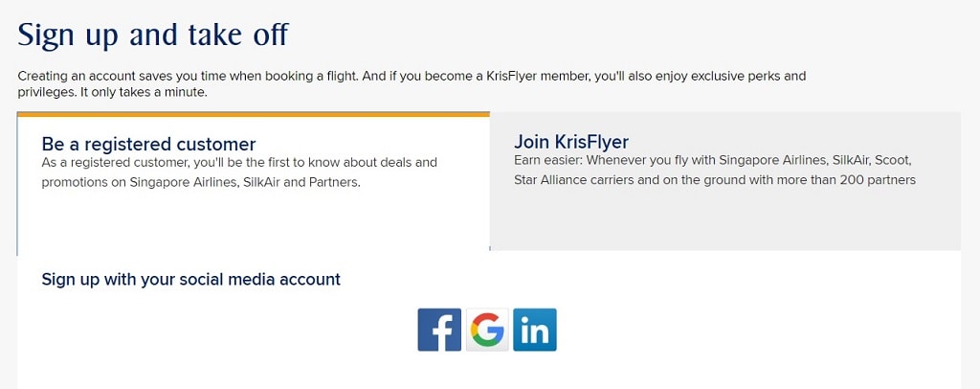This screenshot has width=980, height=389.
Task: Click line "promotions on Singapore Airlines, SilkAir and Partners"
Action: (201, 184)
